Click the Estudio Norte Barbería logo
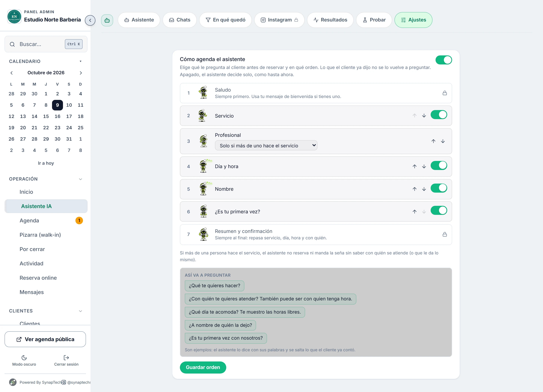 [14, 17]
